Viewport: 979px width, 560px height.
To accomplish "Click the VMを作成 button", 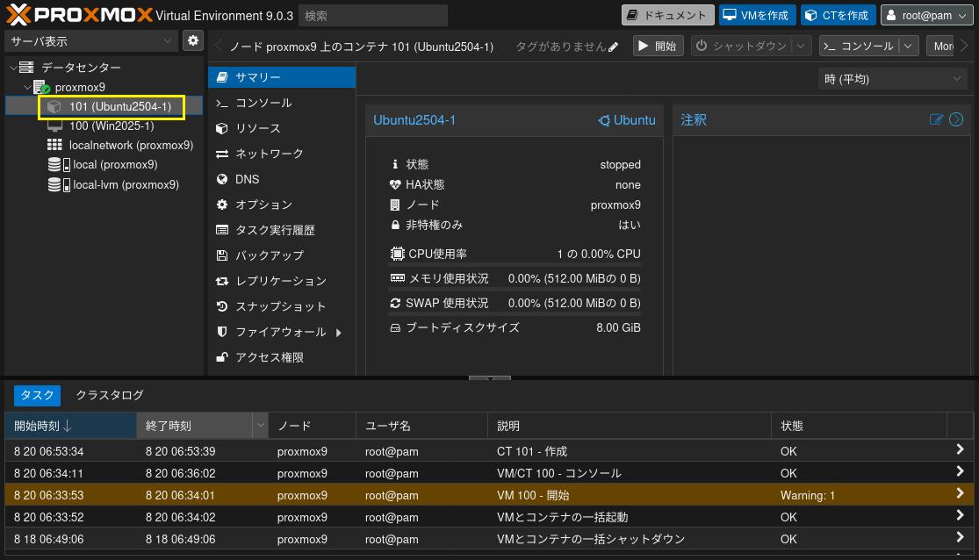I will pyautogui.click(x=758, y=15).
